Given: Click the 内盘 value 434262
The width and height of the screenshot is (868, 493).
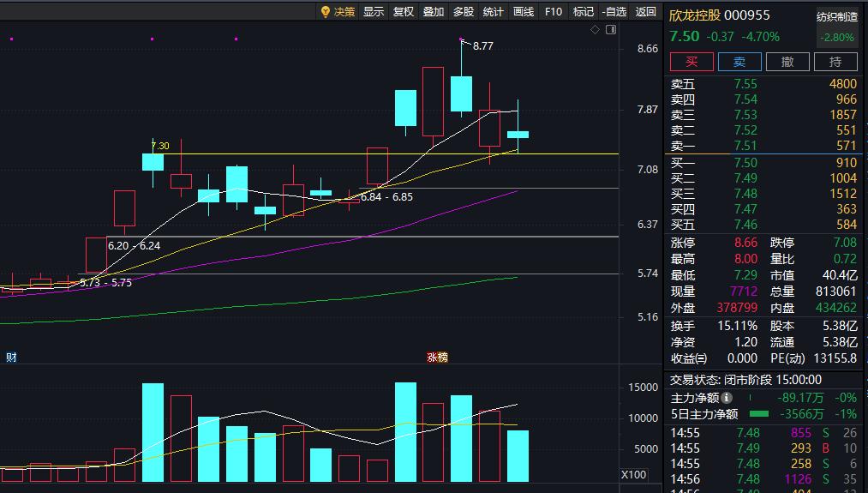Looking at the screenshot, I should pos(836,308).
